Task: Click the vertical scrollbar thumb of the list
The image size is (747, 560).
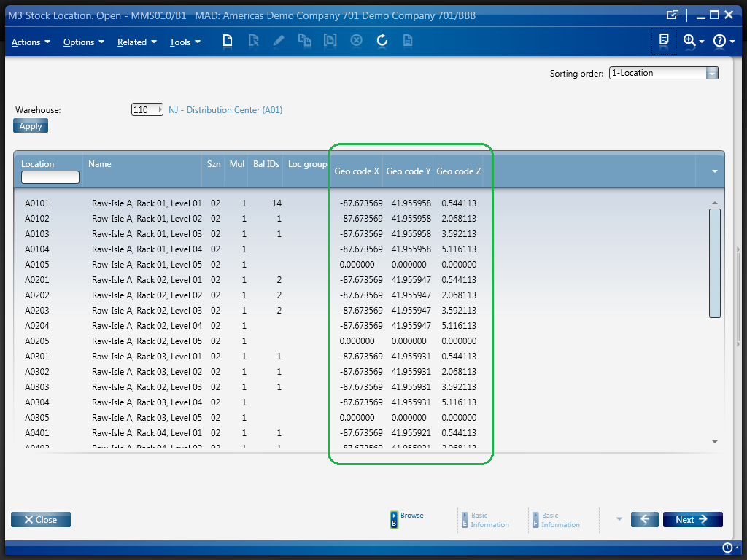Action: click(x=715, y=262)
